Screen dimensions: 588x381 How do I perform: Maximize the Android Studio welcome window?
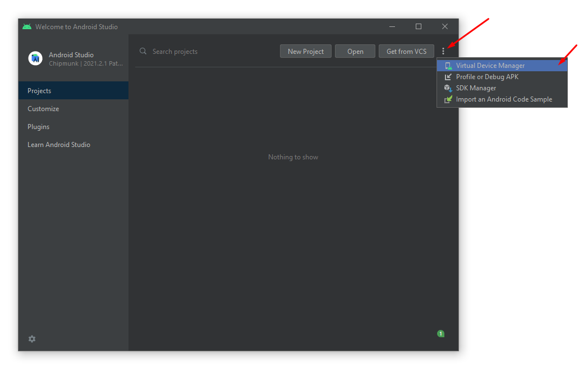coord(419,26)
